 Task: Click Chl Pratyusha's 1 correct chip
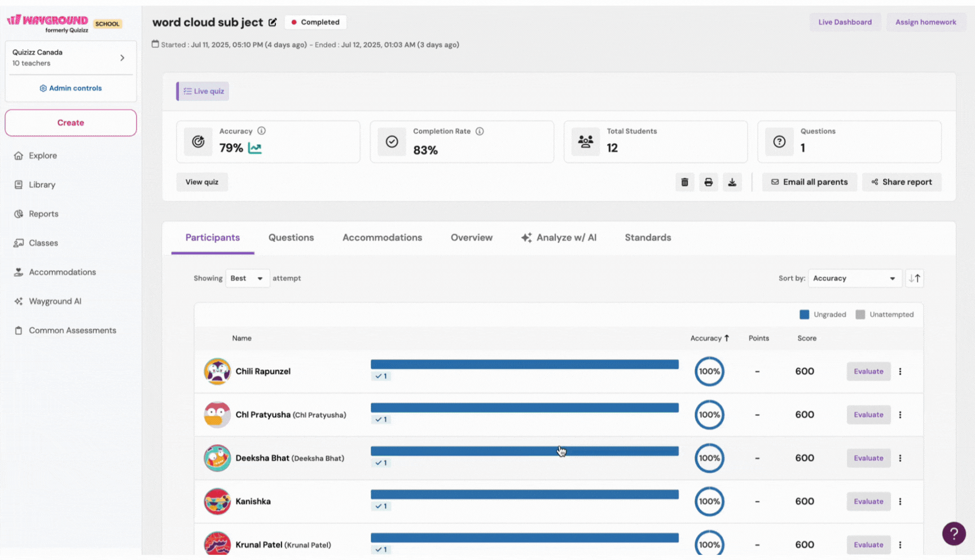pyautogui.click(x=381, y=420)
